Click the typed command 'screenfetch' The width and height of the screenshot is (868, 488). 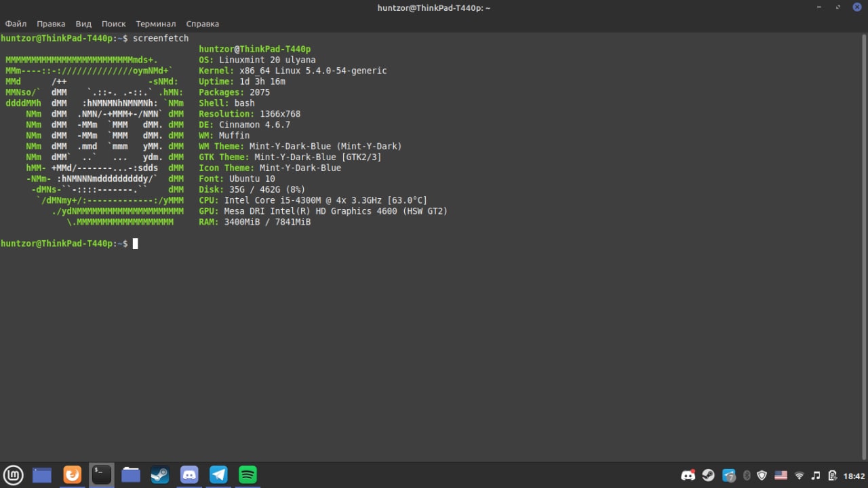(161, 38)
